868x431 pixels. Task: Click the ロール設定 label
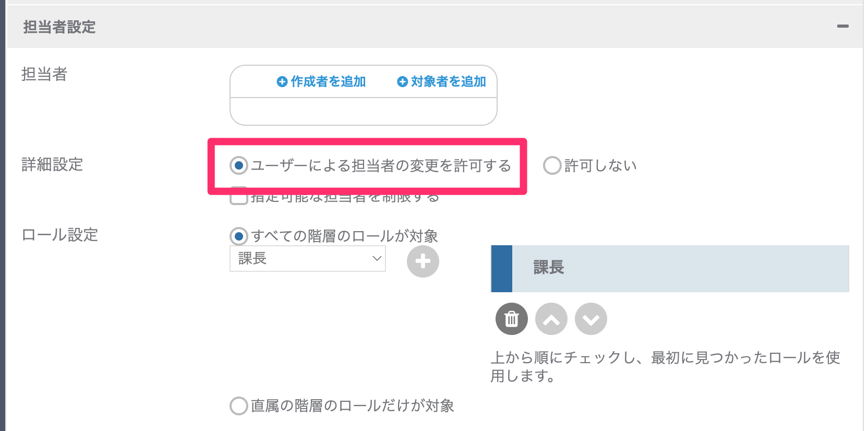click(x=59, y=235)
